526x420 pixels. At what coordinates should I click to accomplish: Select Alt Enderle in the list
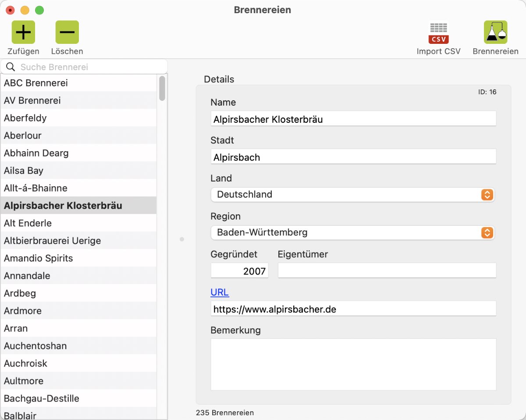[x=78, y=223]
